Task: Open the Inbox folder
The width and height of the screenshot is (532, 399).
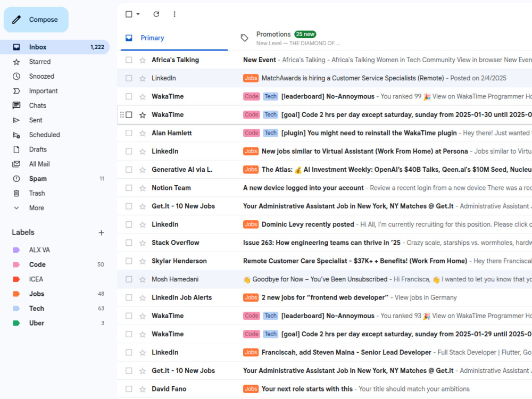Action: 55,47
